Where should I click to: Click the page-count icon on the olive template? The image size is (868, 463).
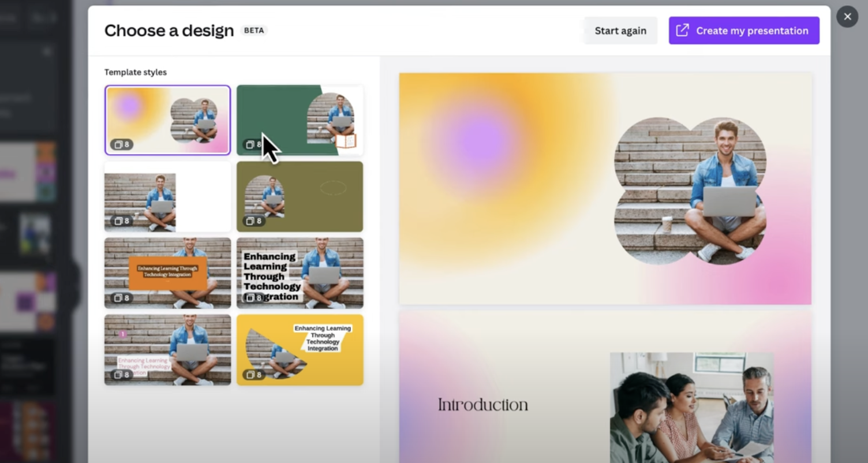250,221
